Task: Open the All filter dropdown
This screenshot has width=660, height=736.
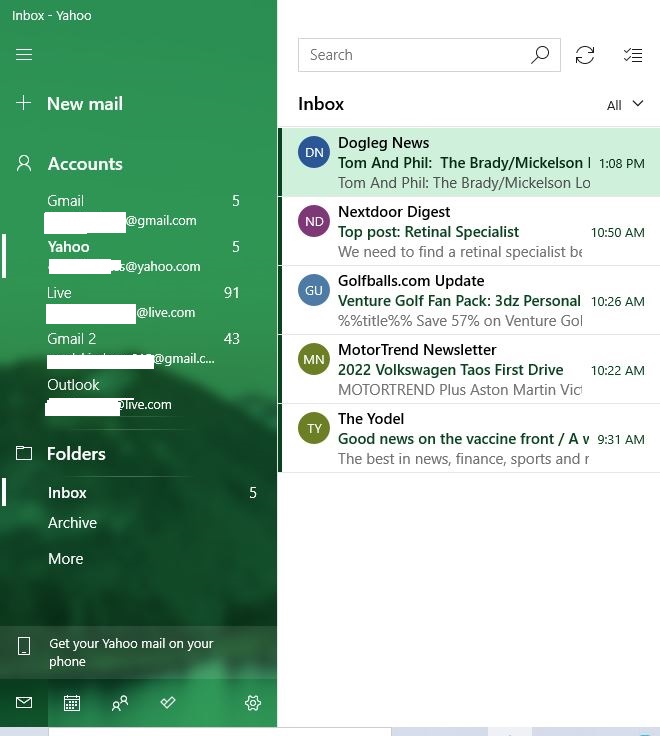Action: pos(625,105)
